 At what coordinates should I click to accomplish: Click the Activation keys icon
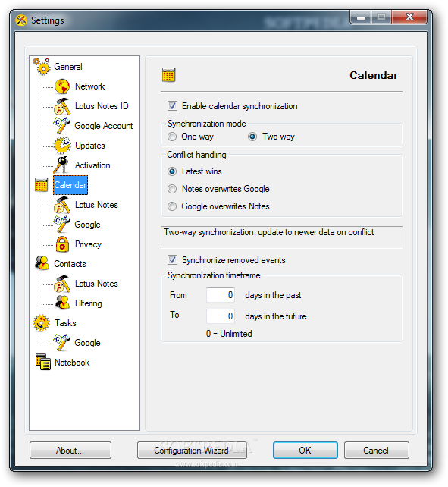click(x=62, y=165)
